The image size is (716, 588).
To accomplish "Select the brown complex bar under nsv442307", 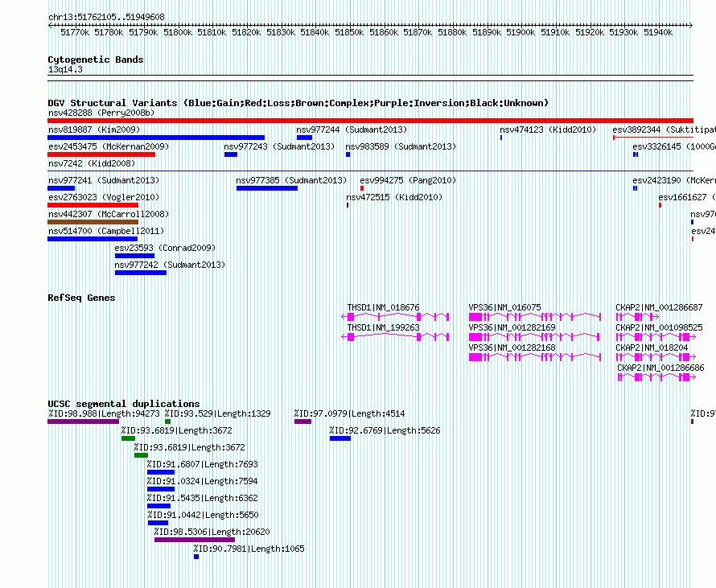I will tap(93, 222).
